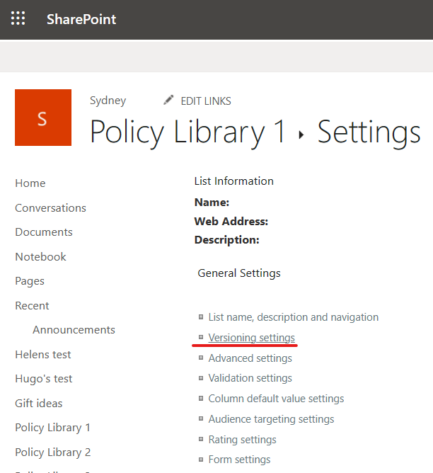The width and height of the screenshot is (433, 473).
Task: Go to Home in left navigation
Action: pos(30,183)
